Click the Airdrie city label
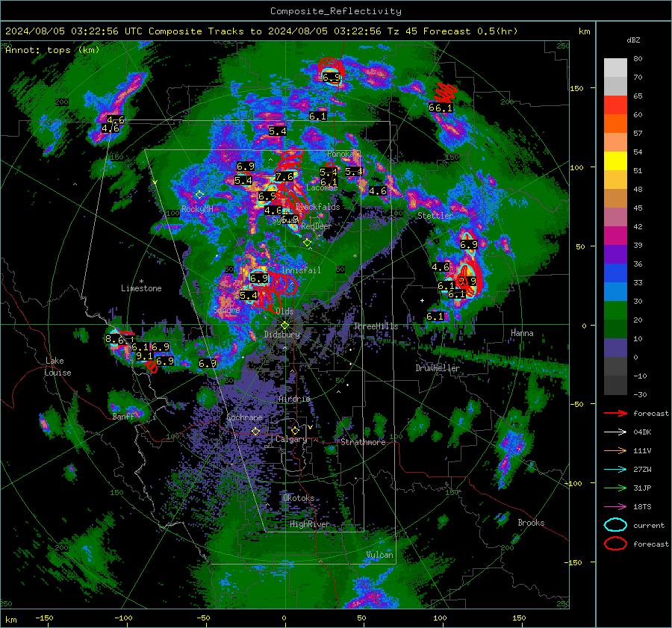672x628 pixels. 294,399
